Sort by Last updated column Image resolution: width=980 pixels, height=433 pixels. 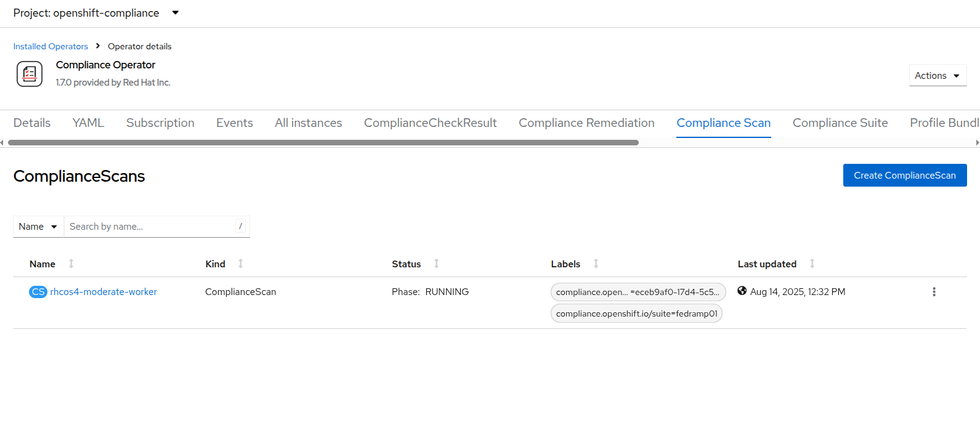point(777,264)
